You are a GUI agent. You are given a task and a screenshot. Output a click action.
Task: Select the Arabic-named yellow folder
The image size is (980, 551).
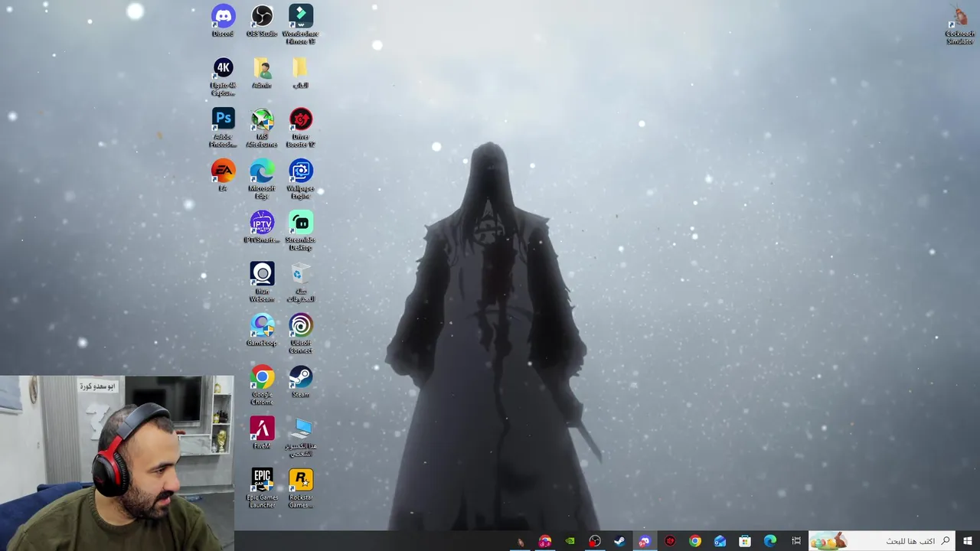pos(300,73)
